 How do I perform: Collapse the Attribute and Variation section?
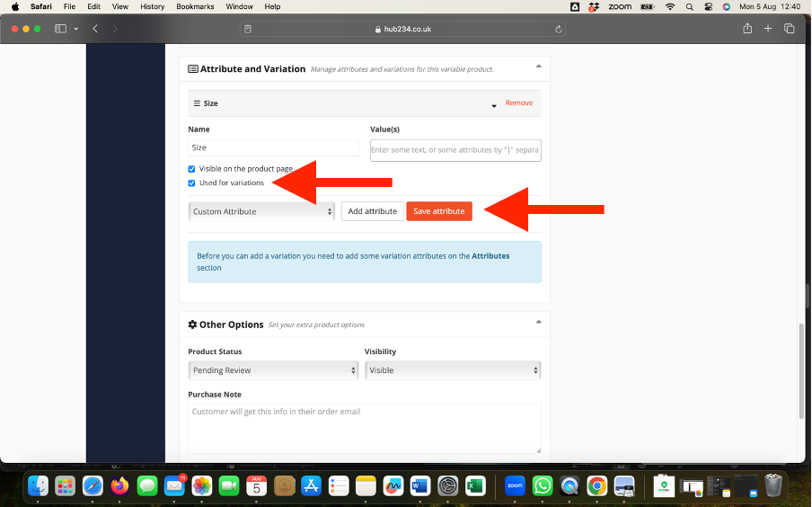538,67
